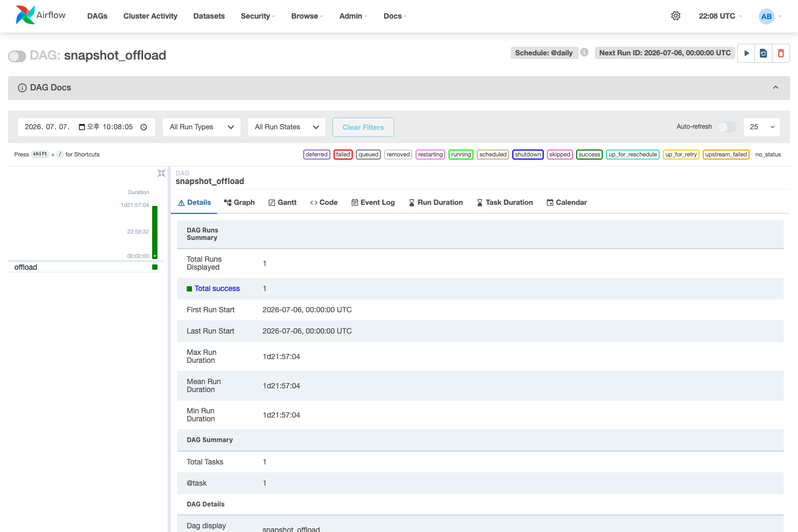Image resolution: width=798 pixels, height=532 pixels.
Task: Pause or unpause the snapshot_offload DAG toggle
Action: pos(17,56)
